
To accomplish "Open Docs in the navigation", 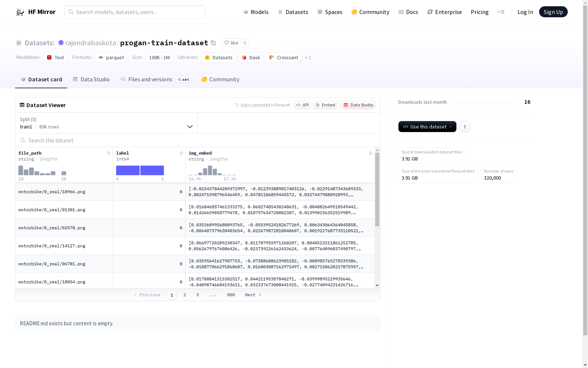I will pyautogui.click(x=408, y=12).
